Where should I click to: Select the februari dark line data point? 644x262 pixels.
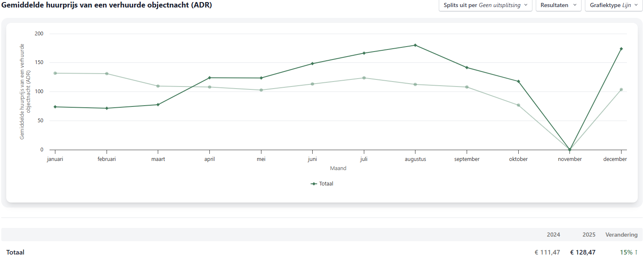[107, 108]
